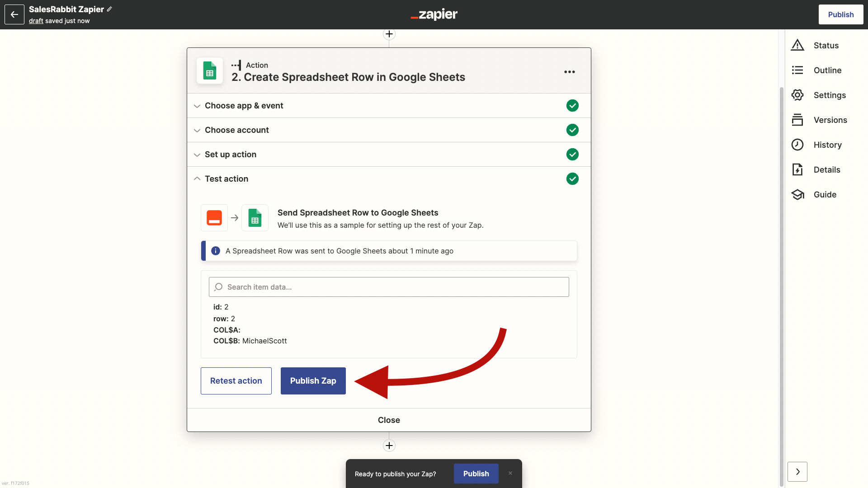This screenshot has width=868, height=488.
Task: Open the Outline panel
Action: [x=827, y=70]
